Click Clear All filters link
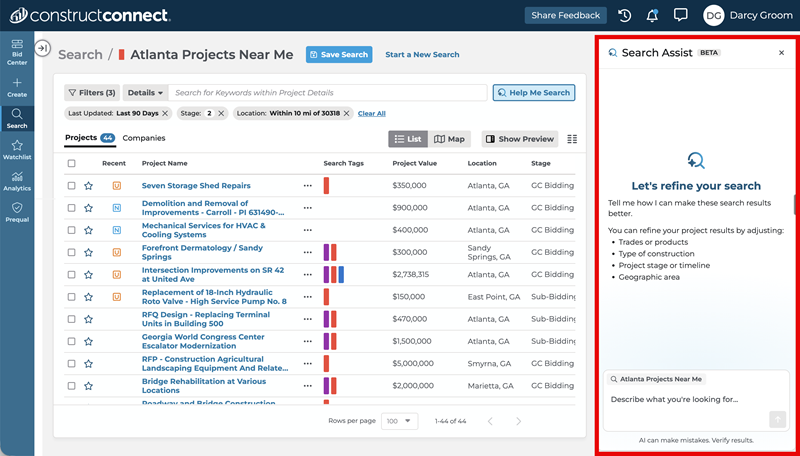This screenshot has width=800, height=456. [x=371, y=113]
